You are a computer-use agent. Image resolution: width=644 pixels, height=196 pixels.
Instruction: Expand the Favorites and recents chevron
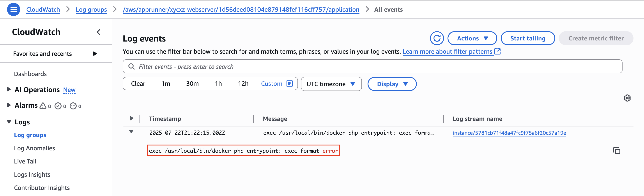point(95,53)
